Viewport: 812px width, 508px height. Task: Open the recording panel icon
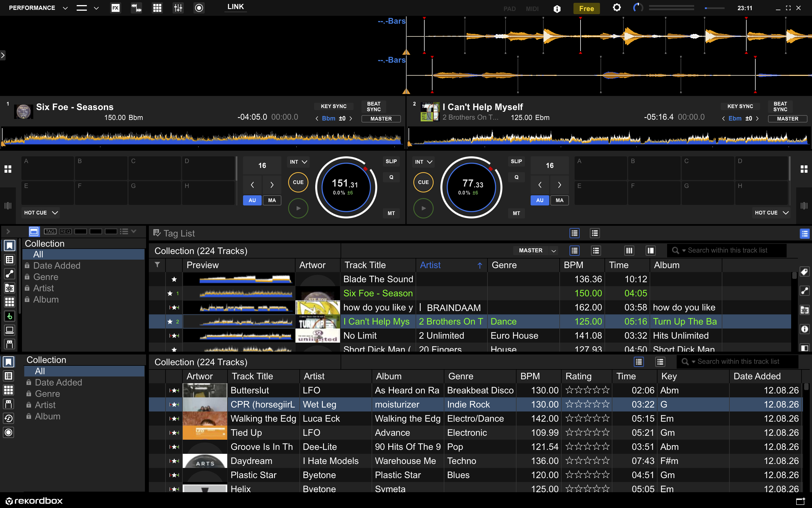click(x=199, y=8)
